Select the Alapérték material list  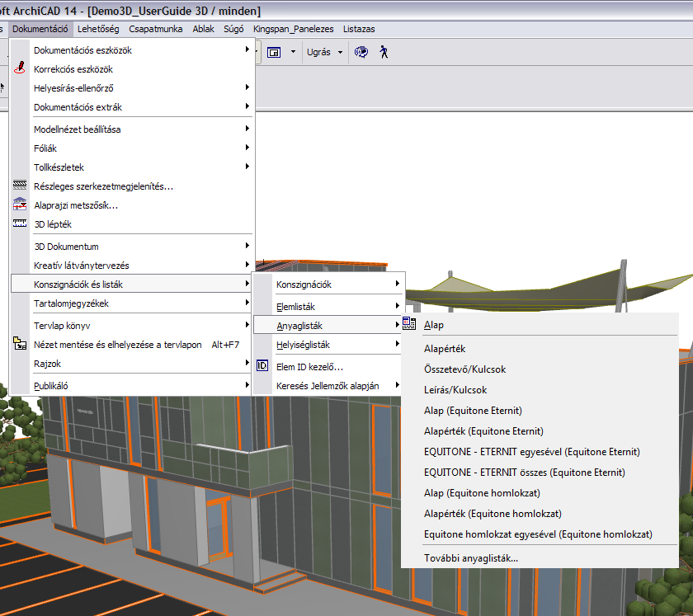[540, 349]
